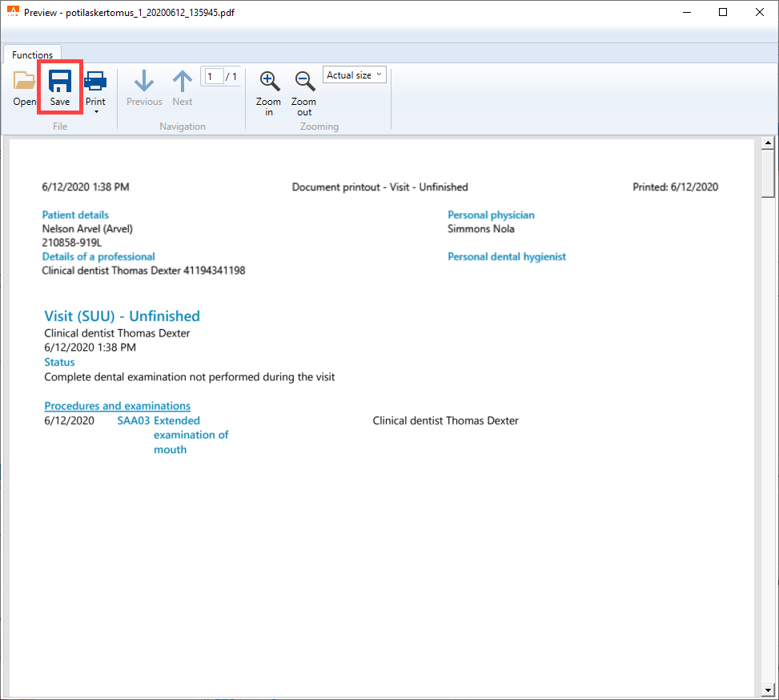The width and height of the screenshot is (779, 700).
Task: Expand the Print dropdown arrow
Action: pos(96,112)
